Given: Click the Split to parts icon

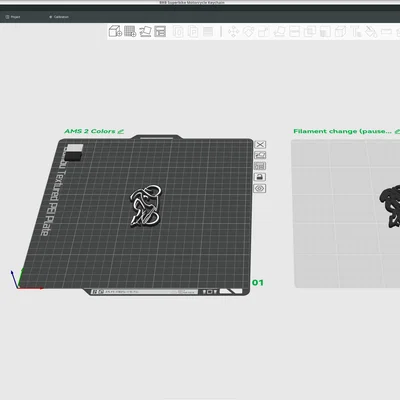Looking at the screenshot, I should pos(193,32).
